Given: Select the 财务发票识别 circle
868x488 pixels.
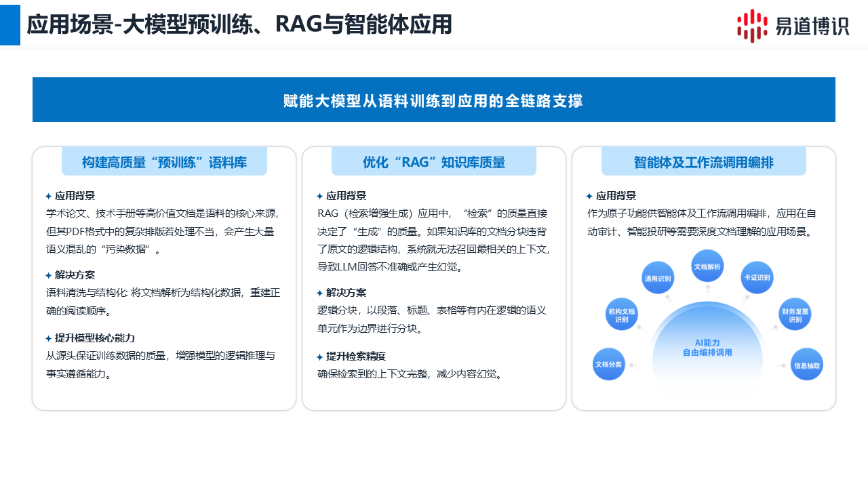Looking at the screenshot, I should click(x=795, y=314).
